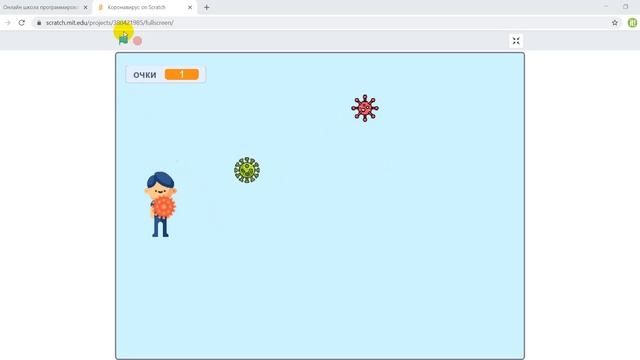The image size is (640, 360).
Task: Click the orange score value next to Очки
Action: (182, 74)
